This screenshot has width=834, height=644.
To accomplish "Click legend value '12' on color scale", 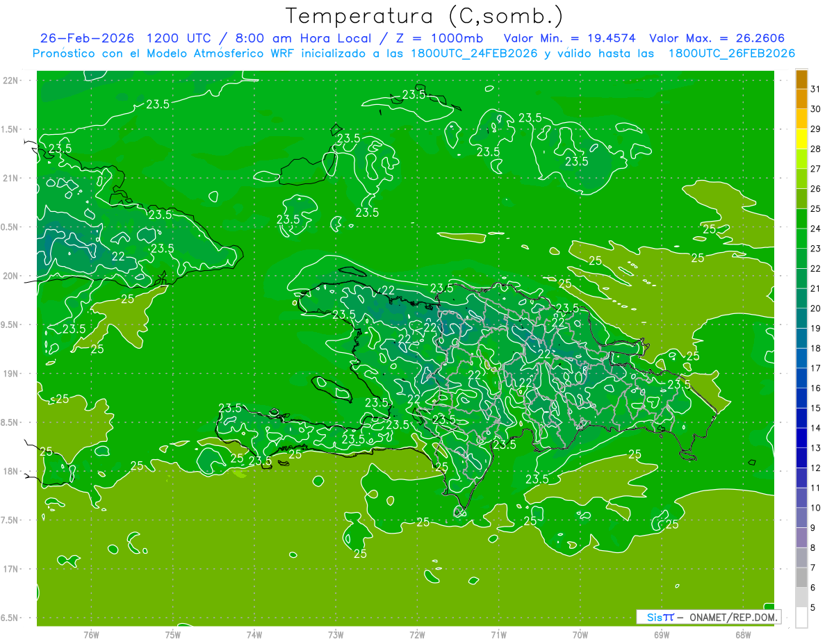I will click(x=816, y=468).
